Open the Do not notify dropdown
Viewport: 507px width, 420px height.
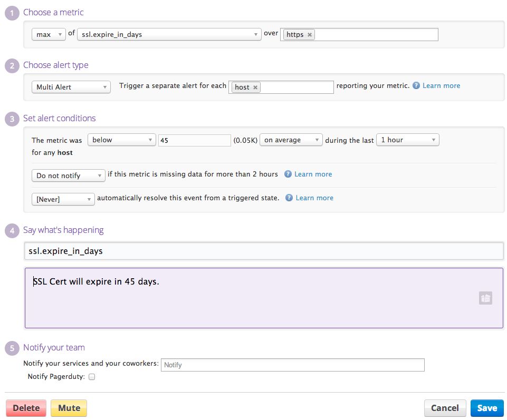point(68,175)
